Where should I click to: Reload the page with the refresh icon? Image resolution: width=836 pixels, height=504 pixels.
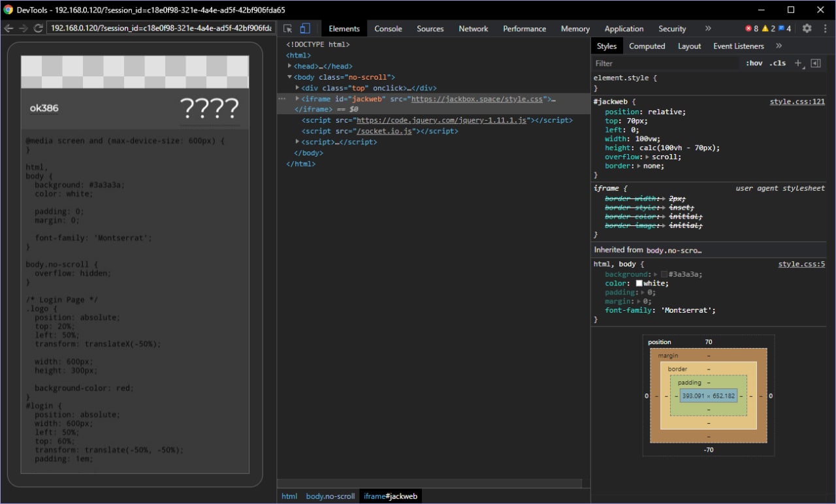(x=38, y=28)
